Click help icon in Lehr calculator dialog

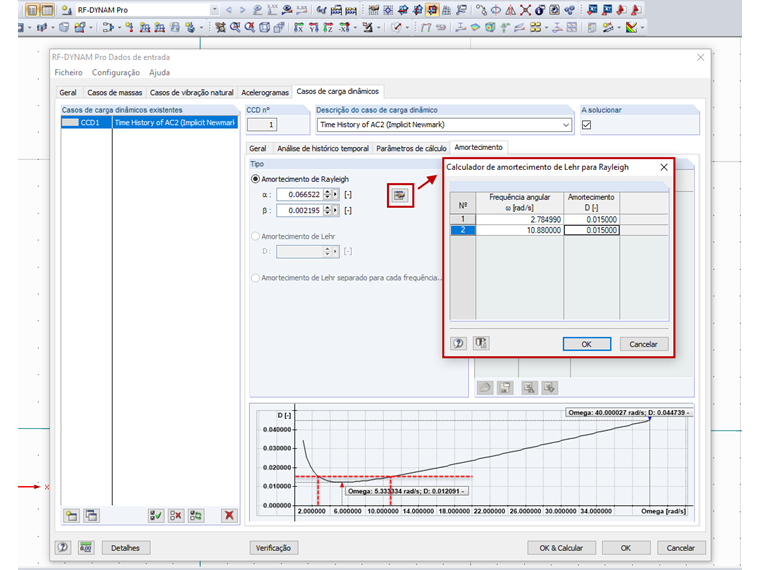coord(459,344)
